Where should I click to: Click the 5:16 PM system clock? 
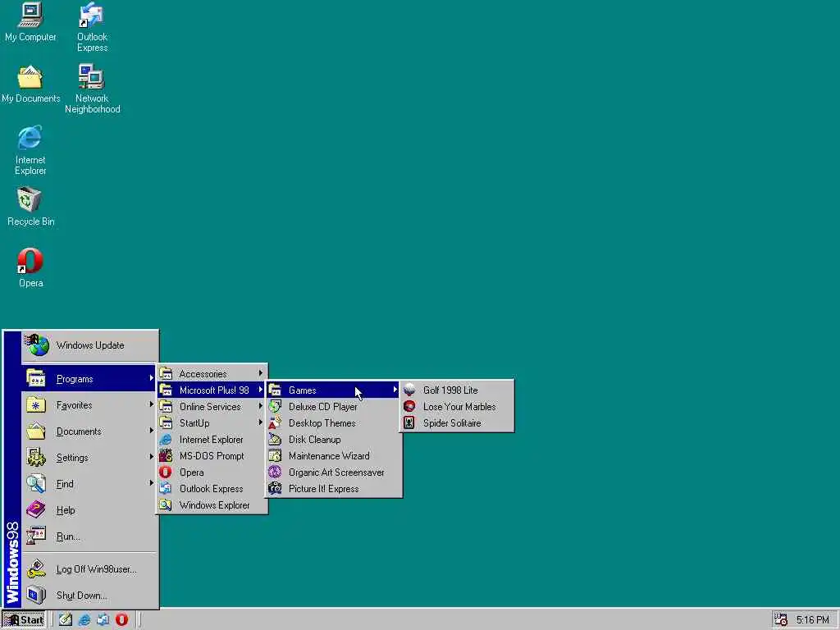[x=812, y=620]
